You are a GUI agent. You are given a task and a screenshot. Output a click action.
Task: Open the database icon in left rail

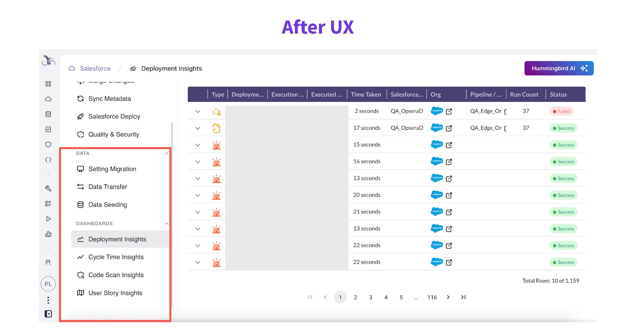pos(48,114)
